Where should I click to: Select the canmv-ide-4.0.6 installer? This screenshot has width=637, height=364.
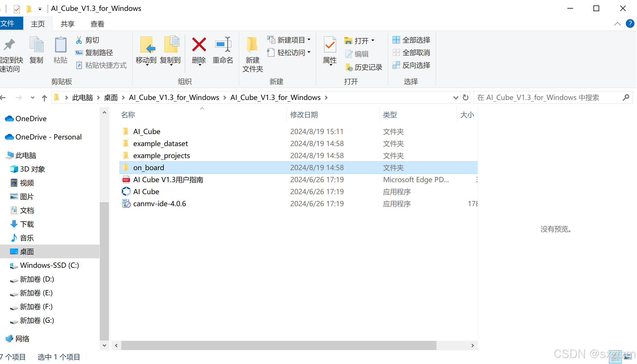[298, 204]
